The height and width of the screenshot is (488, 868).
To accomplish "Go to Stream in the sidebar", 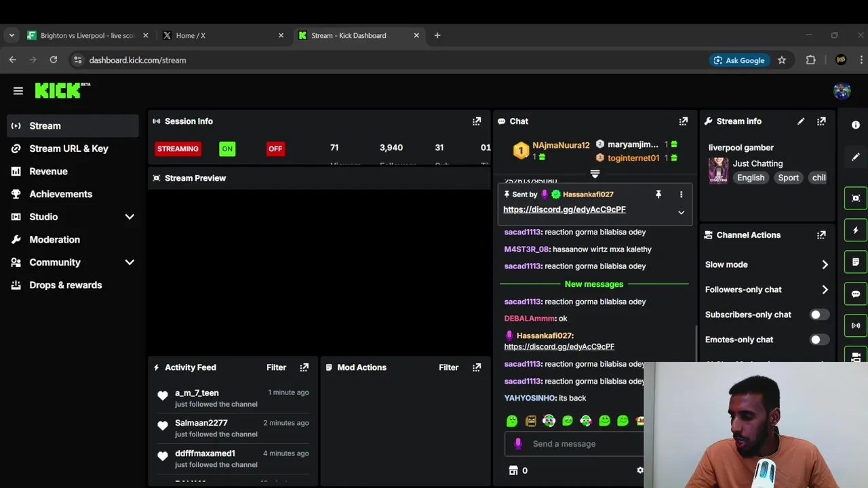I will 73,125.
